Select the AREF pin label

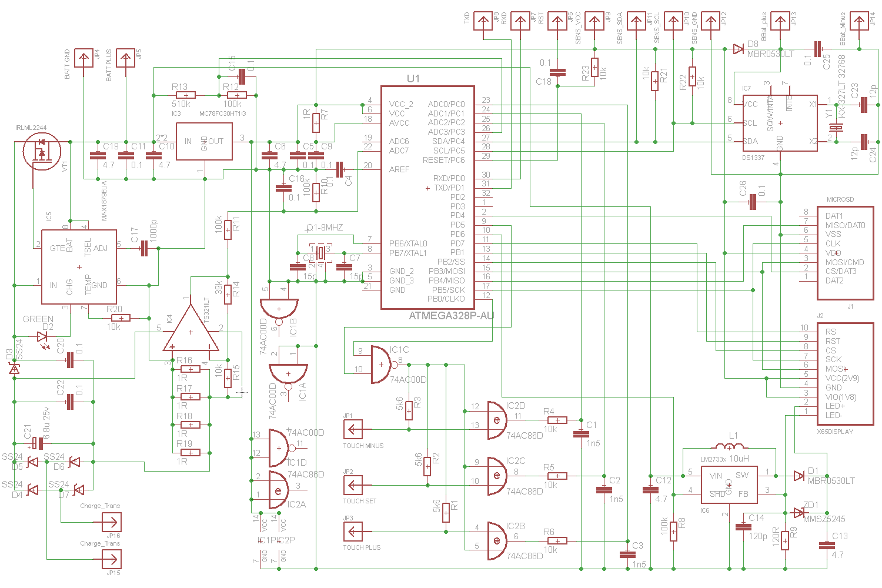tap(399, 169)
